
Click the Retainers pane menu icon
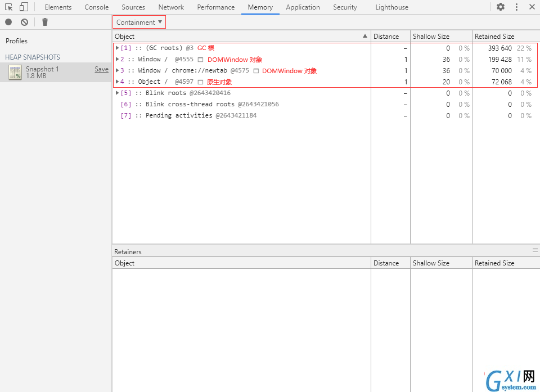pos(535,250)
